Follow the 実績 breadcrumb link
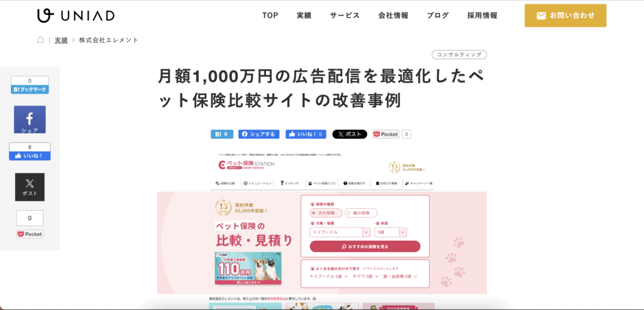The height and width of the screenshot is (310, 644). [x=61, y=40]
